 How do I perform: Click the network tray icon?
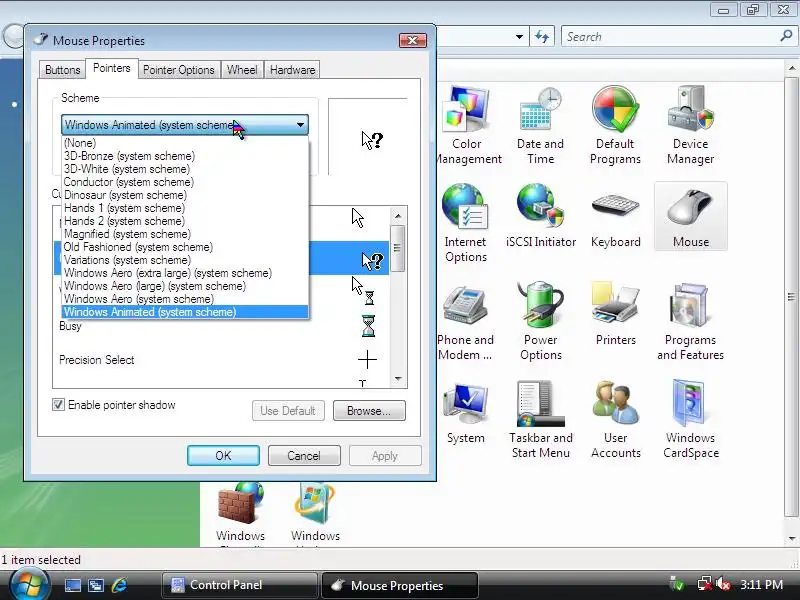[705, 584]
